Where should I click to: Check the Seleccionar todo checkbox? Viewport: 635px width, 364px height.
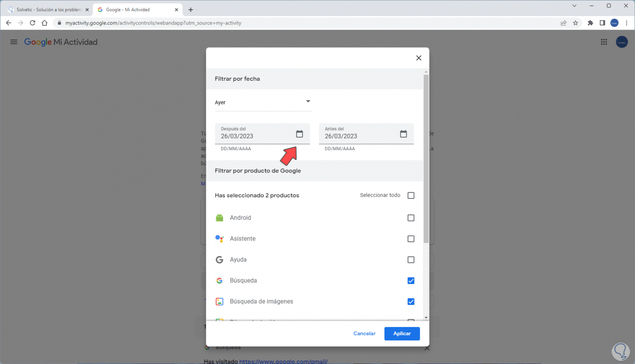411,196
